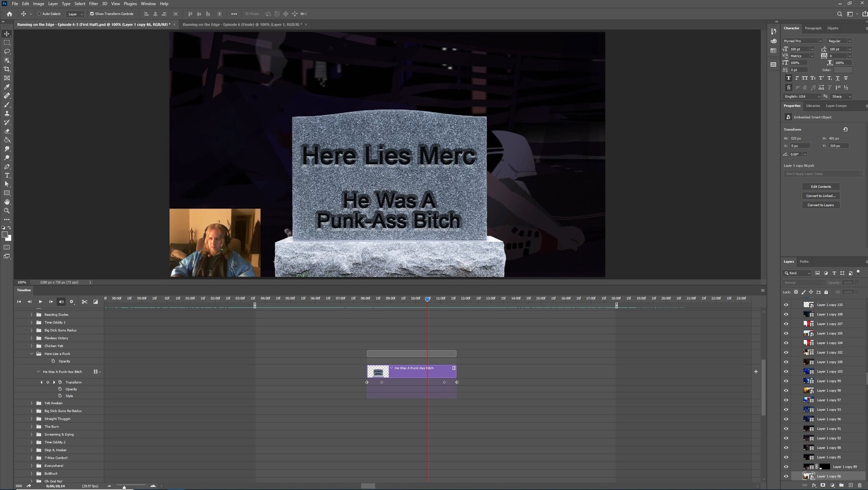Viewport: 868px width, 490px height.
Task: Select the Crop tool
Action: click(x=7, y=69)
